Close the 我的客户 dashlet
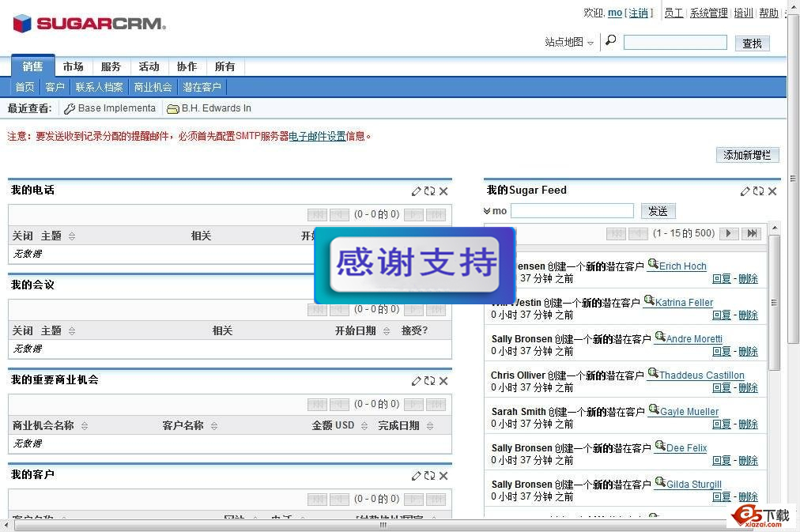This screenshot has width=800, height=532. (443, 476)
